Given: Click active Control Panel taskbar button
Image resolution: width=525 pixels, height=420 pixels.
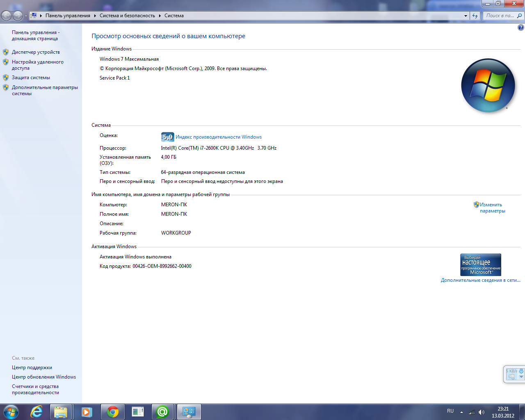Looking at the screenshot, I should [189, 412].
